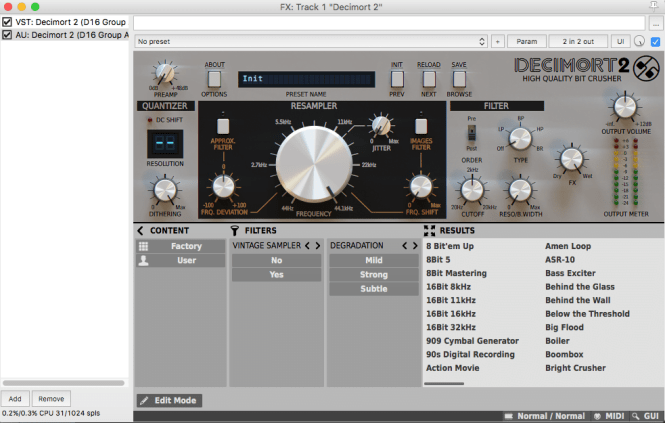The height and width of the screenshot is (423, 665).
Task: Select the User content category
Action: [x=180, y=261]
